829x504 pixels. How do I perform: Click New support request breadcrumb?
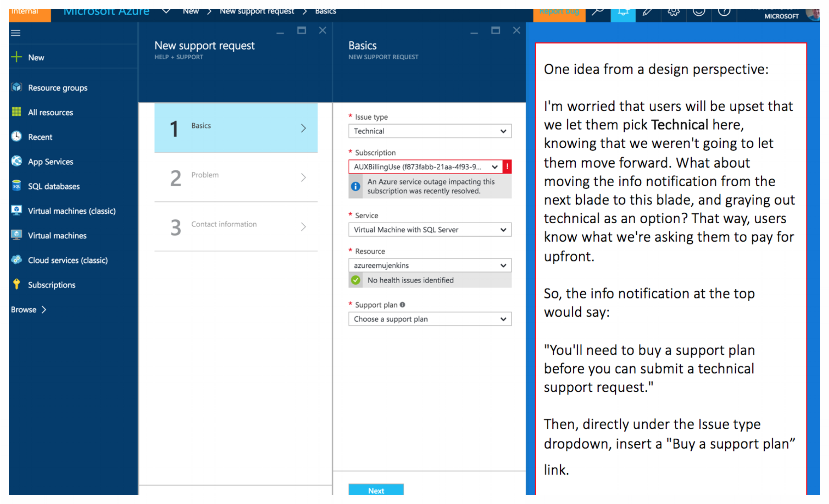click(x=257, y=11)
